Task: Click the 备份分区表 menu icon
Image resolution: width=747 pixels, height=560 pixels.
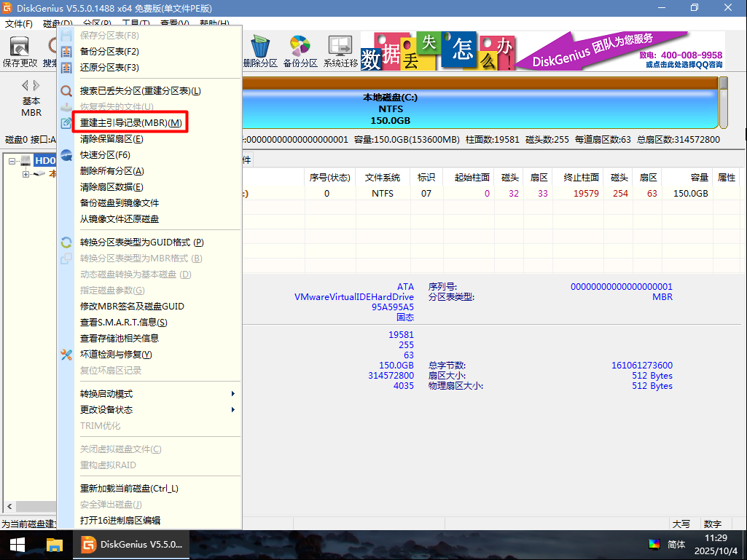Action: tap(67, 52)
